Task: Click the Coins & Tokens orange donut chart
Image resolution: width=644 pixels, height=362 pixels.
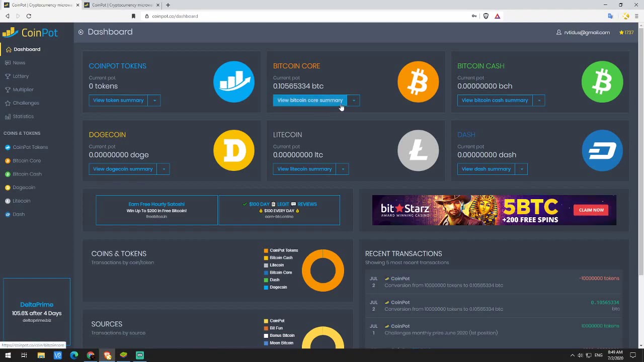Action: tap(323, 270)
